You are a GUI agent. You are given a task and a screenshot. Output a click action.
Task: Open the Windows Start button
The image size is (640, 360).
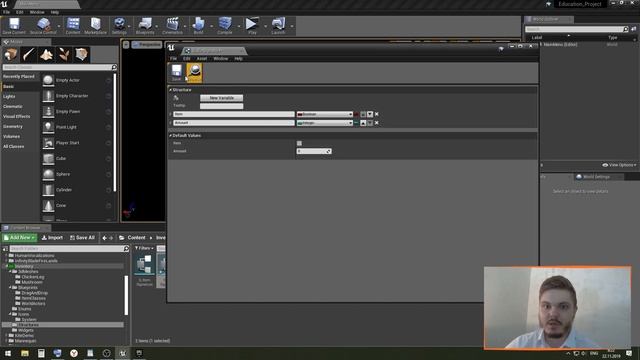(x=8, y=353)
